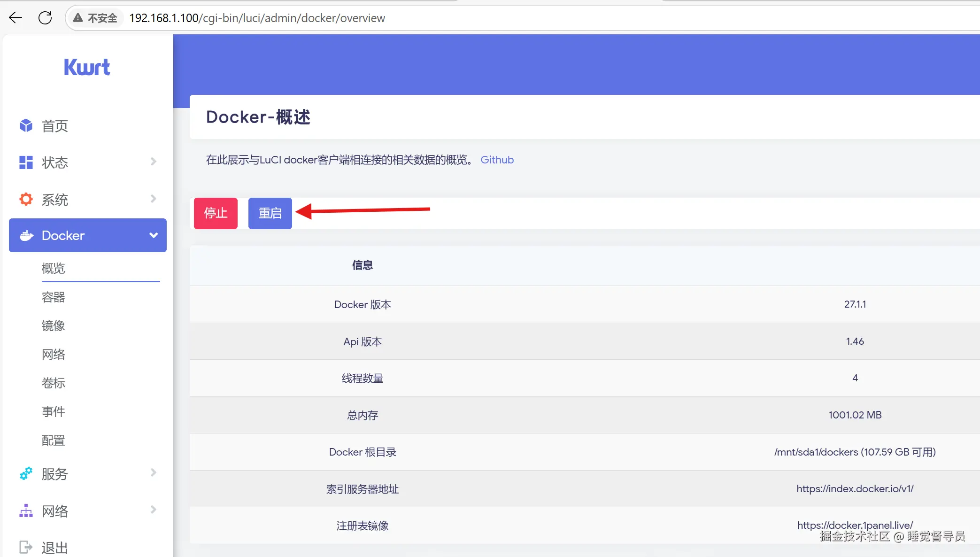Open the 配置 submenu item
Viewport: 980px width, 557px height.
click(x=53, y=440)
